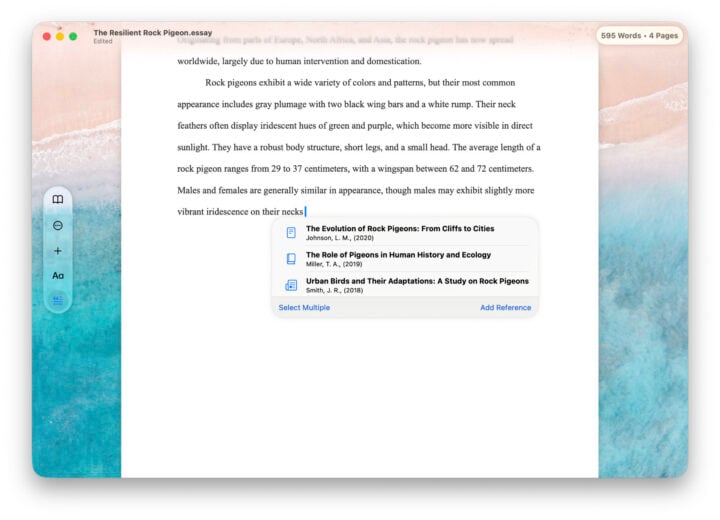
Task: Click the newspaper icon beside Urban Birds reference
Action: [x=291, y=285]
